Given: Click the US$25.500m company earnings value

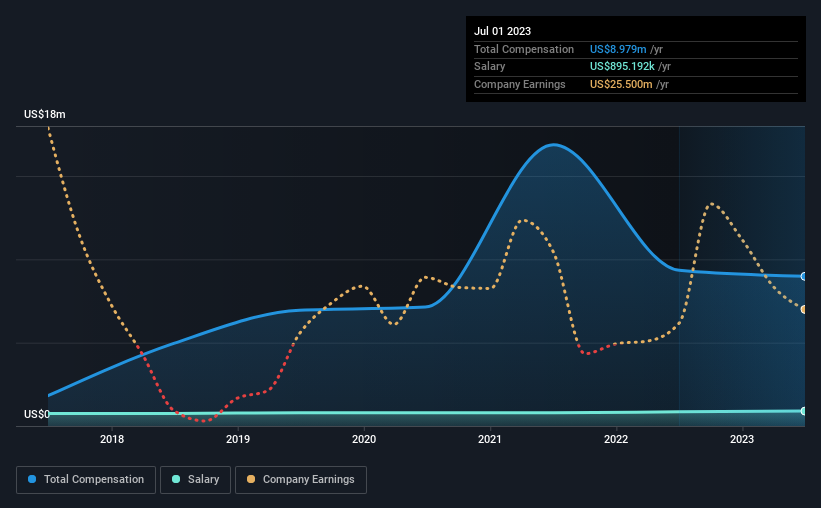Looking at the screenshot, I should (x=621, y=84).
